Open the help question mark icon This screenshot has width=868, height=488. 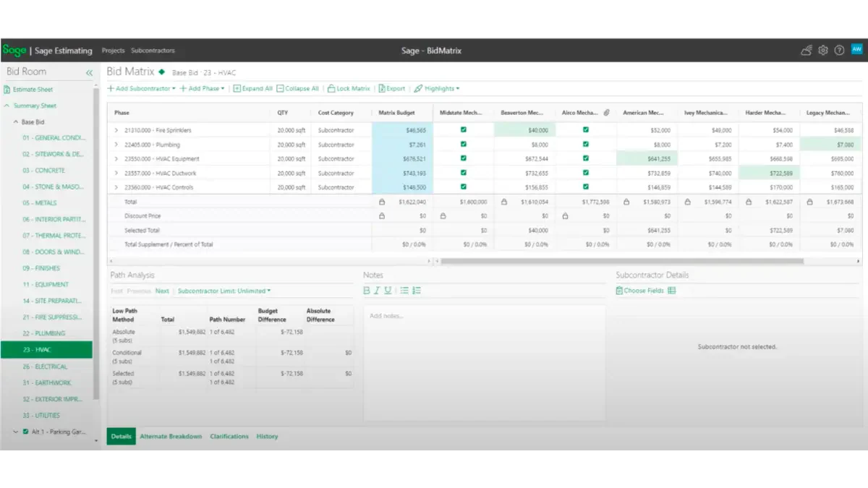839,50
